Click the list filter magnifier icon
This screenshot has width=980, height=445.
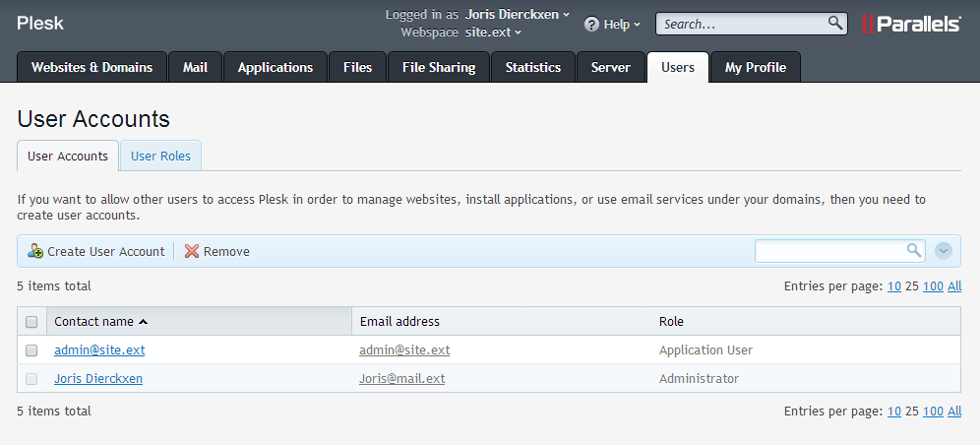point(914,251)
